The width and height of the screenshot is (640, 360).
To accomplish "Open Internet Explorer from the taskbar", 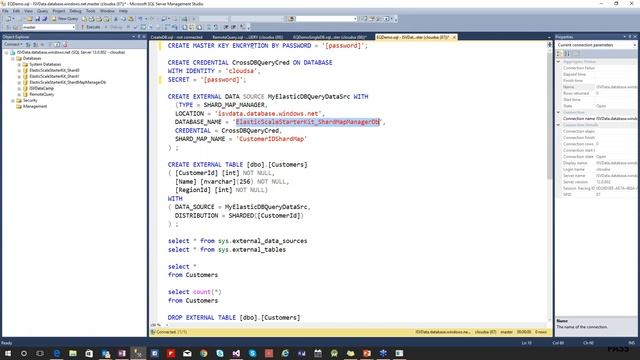I will coord(285,353).
